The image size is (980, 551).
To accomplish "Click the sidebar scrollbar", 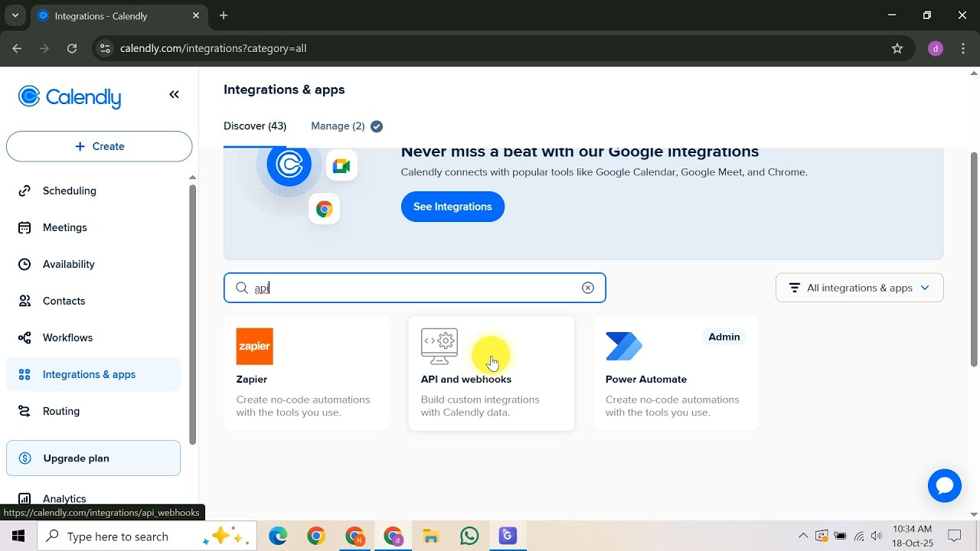I will tap(192, 314).
